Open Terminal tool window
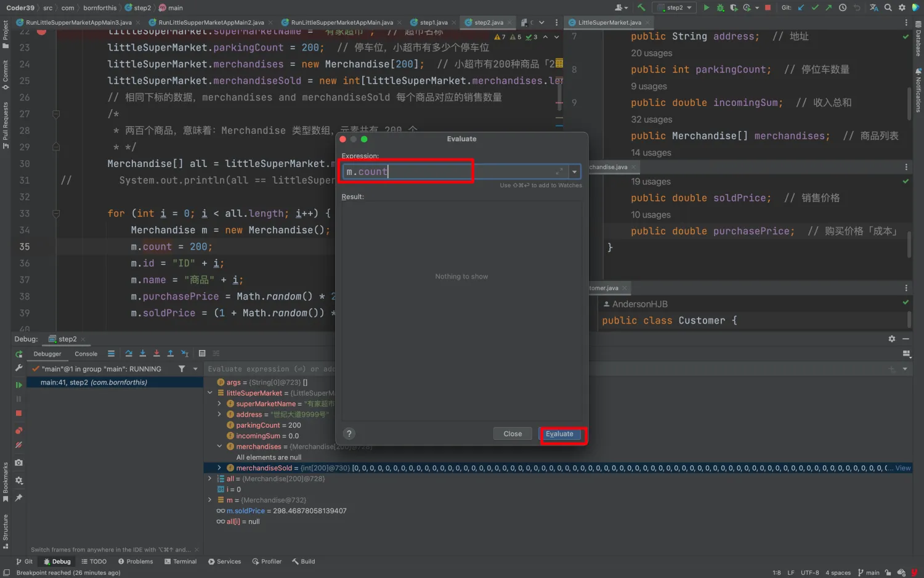924x578 pixels. pyautogui.click(x=180, y=561)
